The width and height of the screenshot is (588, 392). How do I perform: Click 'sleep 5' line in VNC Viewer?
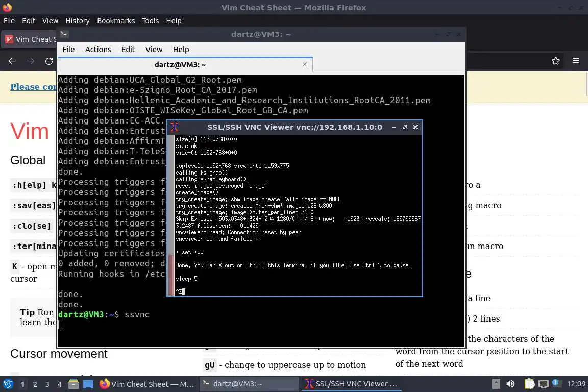(x=186, y=279)
